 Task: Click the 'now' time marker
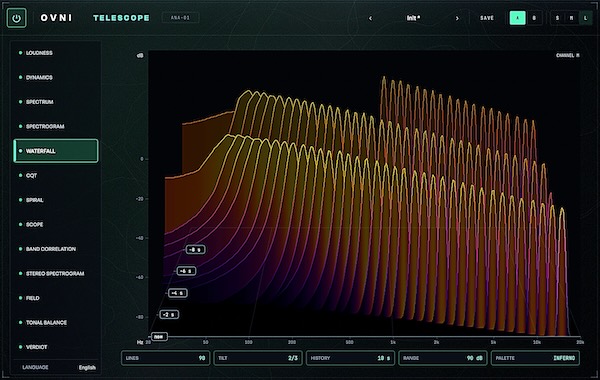tap(159, 336)
